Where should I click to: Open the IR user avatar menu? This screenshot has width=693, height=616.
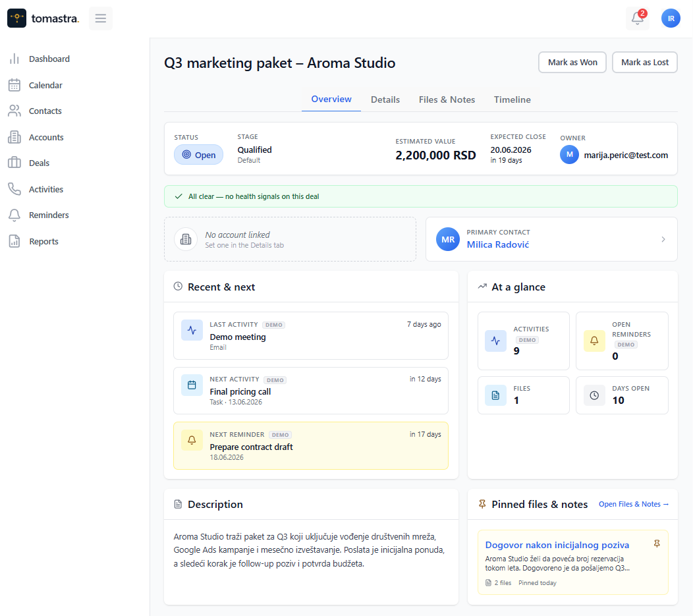click(671, 18)
